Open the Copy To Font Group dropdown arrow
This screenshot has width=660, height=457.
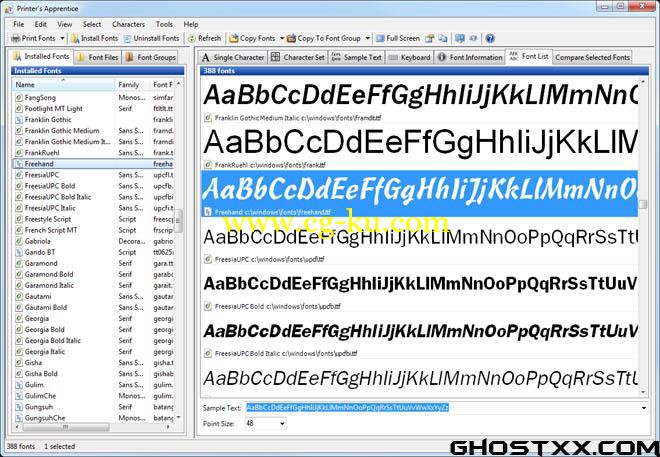pos(367,38)
